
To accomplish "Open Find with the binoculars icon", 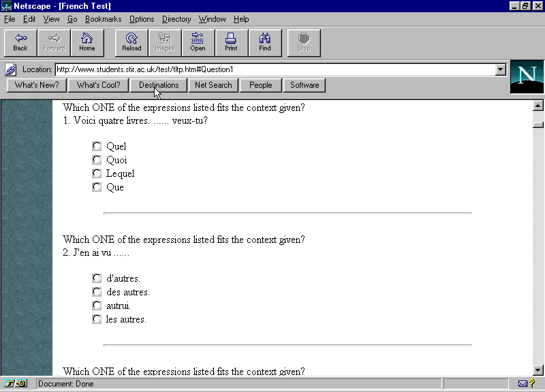I will [265, 42].
